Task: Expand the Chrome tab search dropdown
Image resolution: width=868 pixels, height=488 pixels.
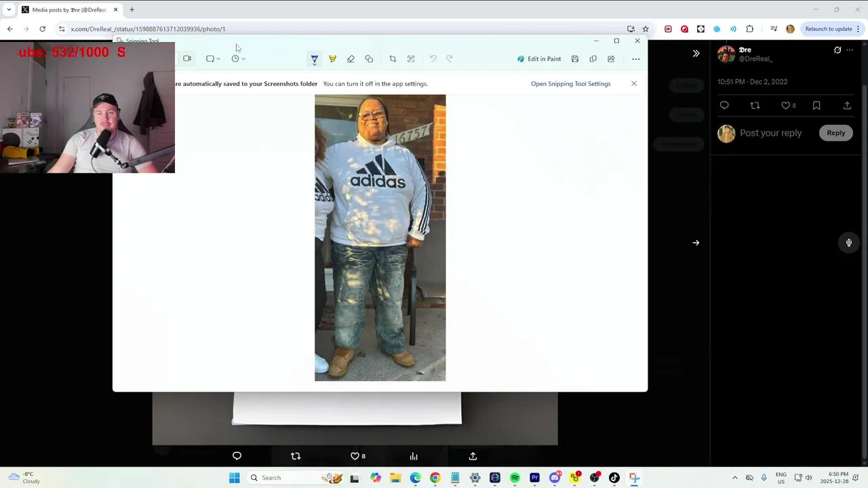Action: pyautogui.click(x=8, y=10)
